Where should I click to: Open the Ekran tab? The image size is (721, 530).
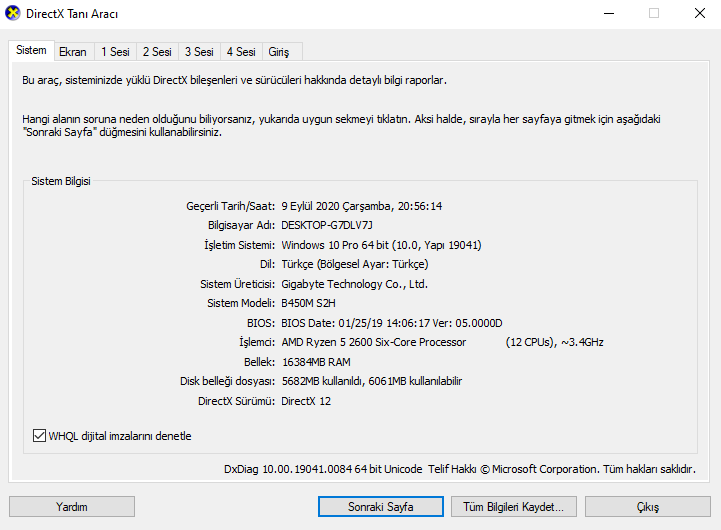click(x=73, y=52)
